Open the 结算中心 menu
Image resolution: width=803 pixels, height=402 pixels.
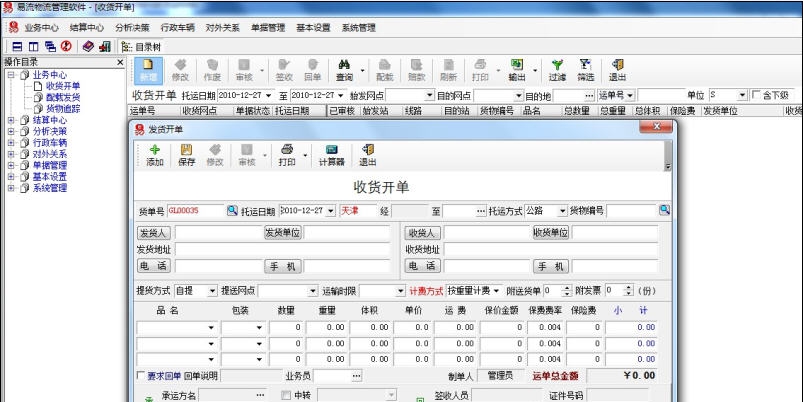tap(87, 28)
